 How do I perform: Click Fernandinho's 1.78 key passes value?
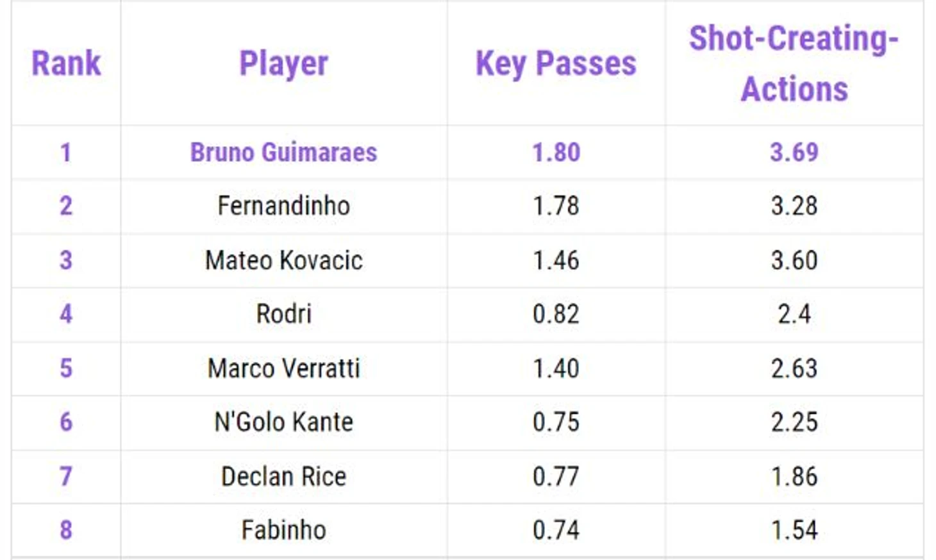556,206
